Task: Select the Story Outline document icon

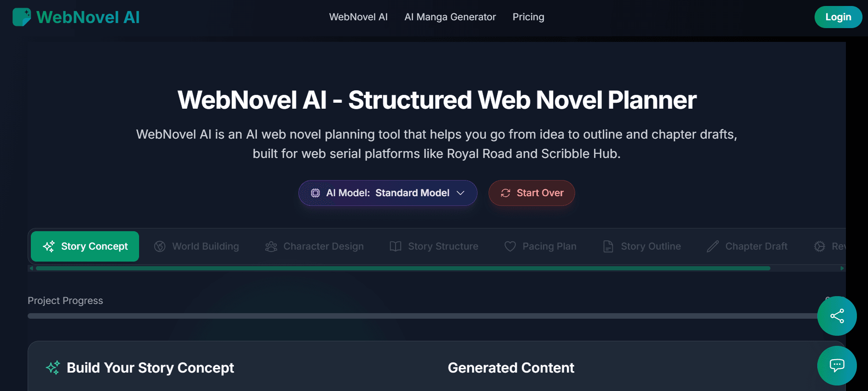Action: [608, 246]
